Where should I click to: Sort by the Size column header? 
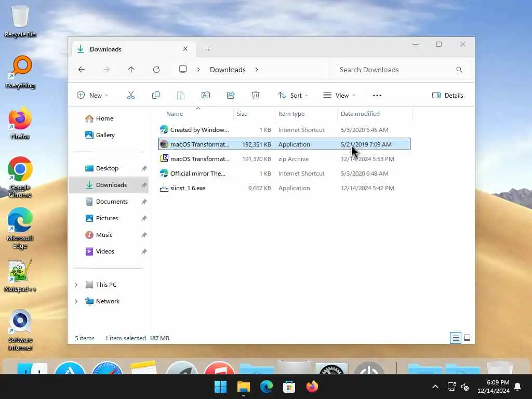(x=254, y=114)
